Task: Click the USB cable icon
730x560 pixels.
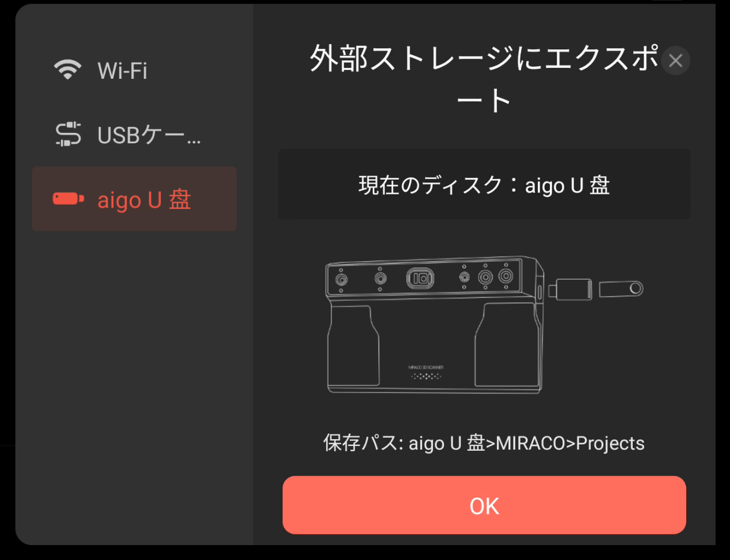Action: pos(68,134)
